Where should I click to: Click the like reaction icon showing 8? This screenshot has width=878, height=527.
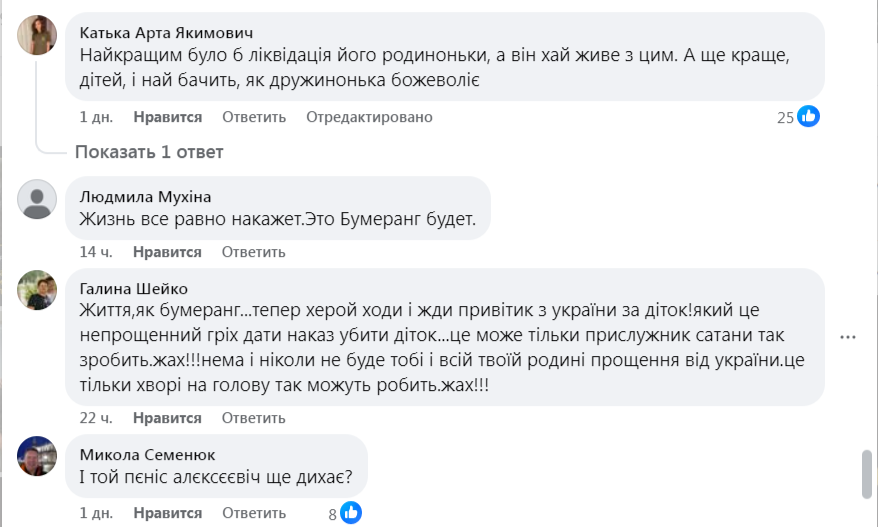tap(351, 514)
